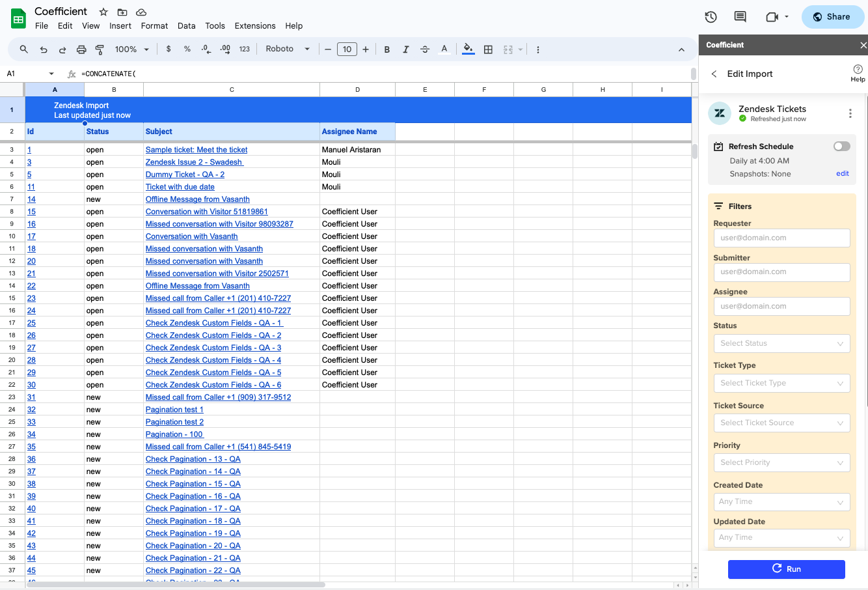Click the undo arrow
Image resolution: width=868 pixels, height=590 pixels.
(x=44, y=49)
